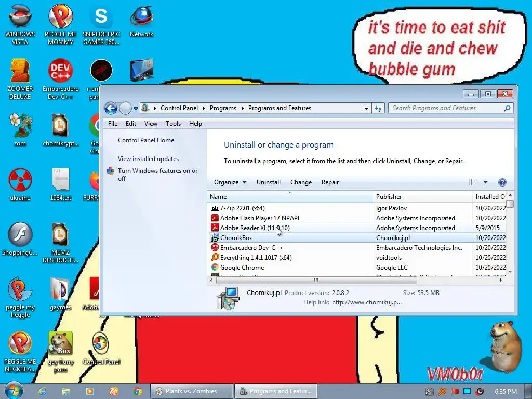Expand the address bar history dropdown
Screen dimensions: 532x399
[366, 108]
